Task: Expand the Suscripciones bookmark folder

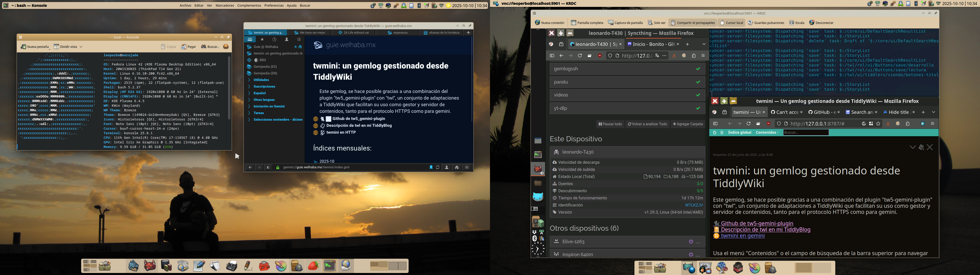Action: [264, 87]
